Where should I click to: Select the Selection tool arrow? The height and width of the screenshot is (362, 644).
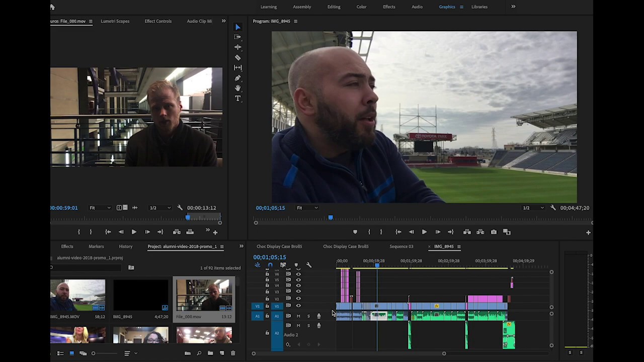pyautogui.click(x=238, y=27)
